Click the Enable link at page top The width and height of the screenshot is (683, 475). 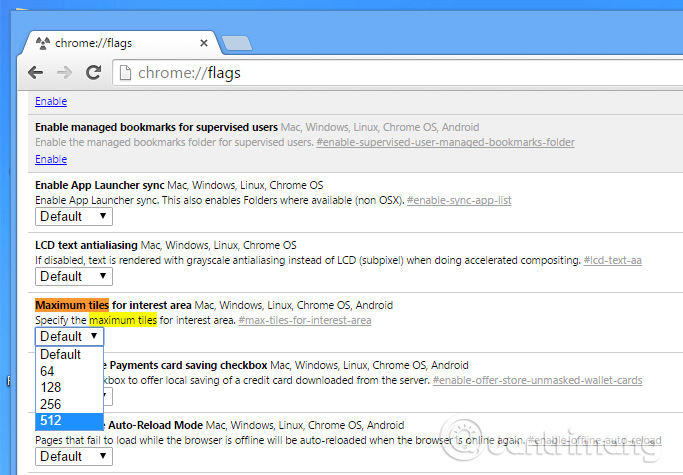[x=51, y=101]
